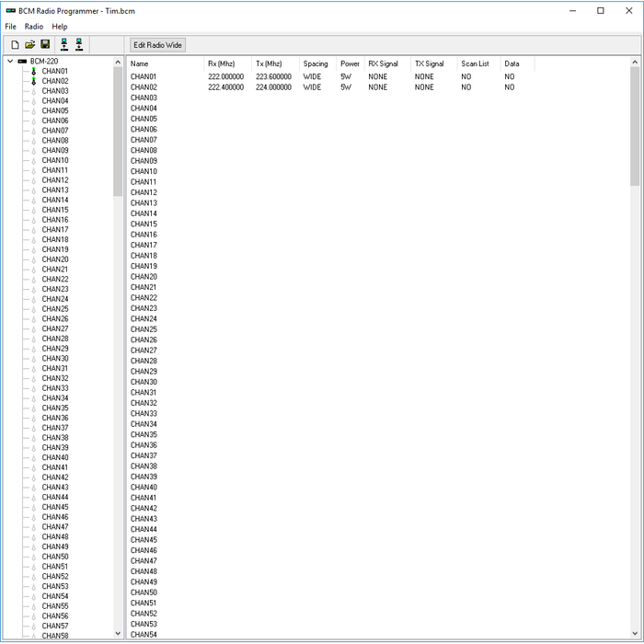Click the second radio transfer toolbar icon

coord(79,44)
